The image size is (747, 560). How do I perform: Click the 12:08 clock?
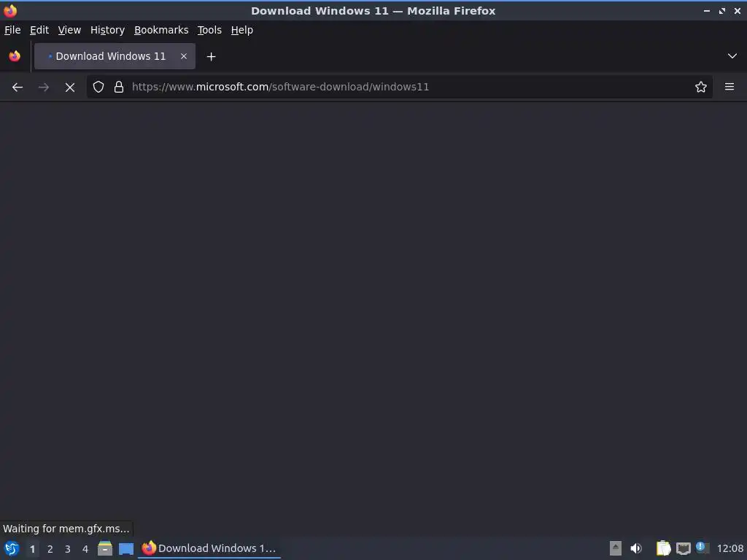click(x=729, y=548)
